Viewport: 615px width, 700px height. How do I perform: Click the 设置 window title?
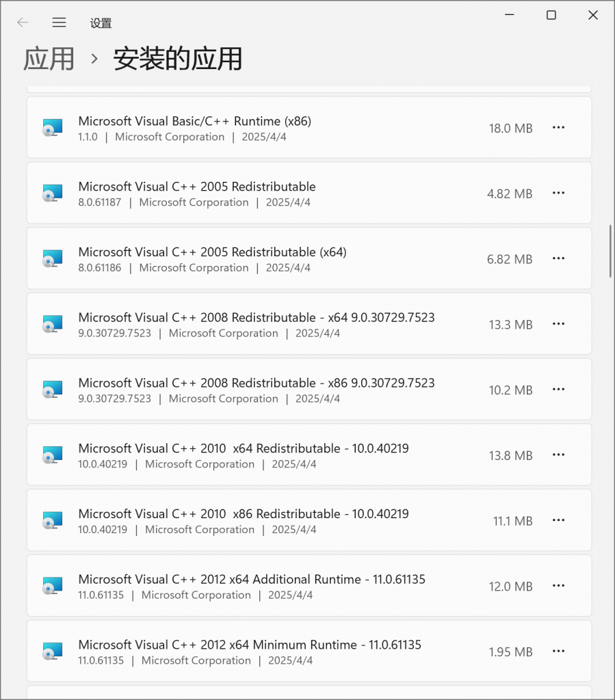[101, 23]
